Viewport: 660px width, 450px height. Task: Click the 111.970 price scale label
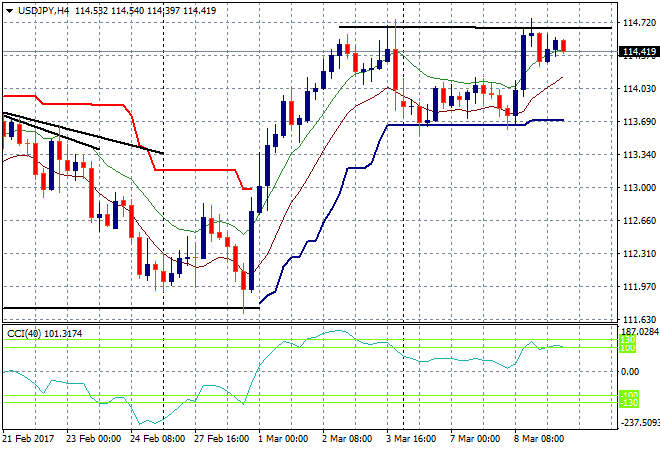pos(639,287)
